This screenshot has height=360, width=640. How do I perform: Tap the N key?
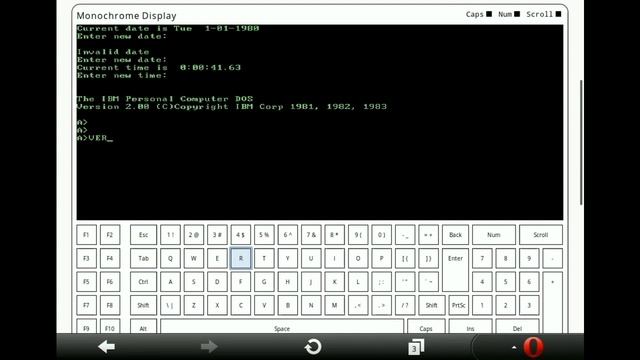pos(311,305)
